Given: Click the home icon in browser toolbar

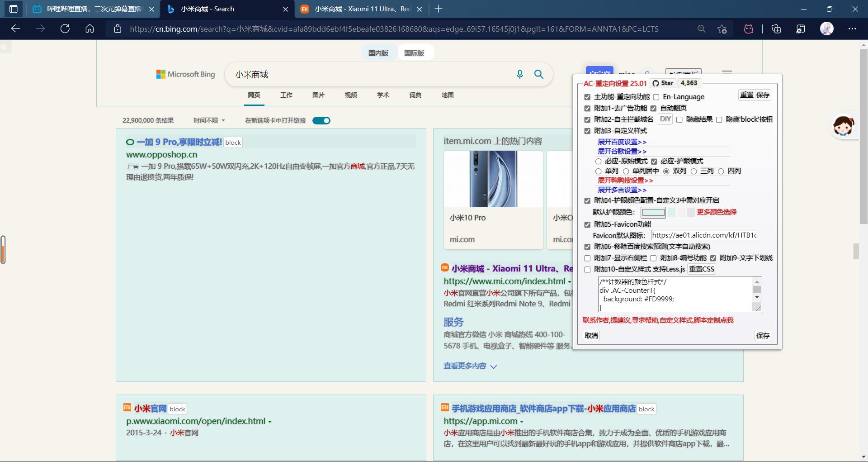Looking at the screenshot, I should pos(89,29).
